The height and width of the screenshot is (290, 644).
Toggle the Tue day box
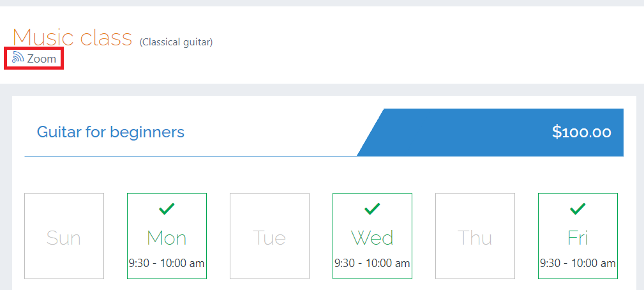[269, 236]
